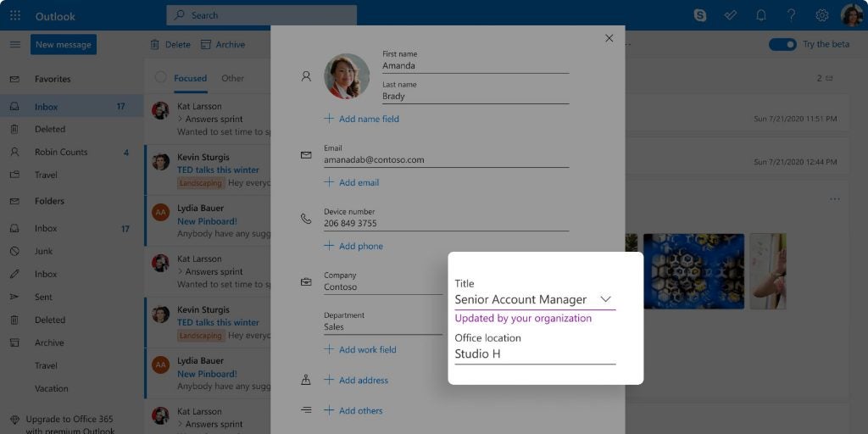Screen dimensions: 868x434
Task: Click the Office location field Studio H
Action: click(535, 353)
